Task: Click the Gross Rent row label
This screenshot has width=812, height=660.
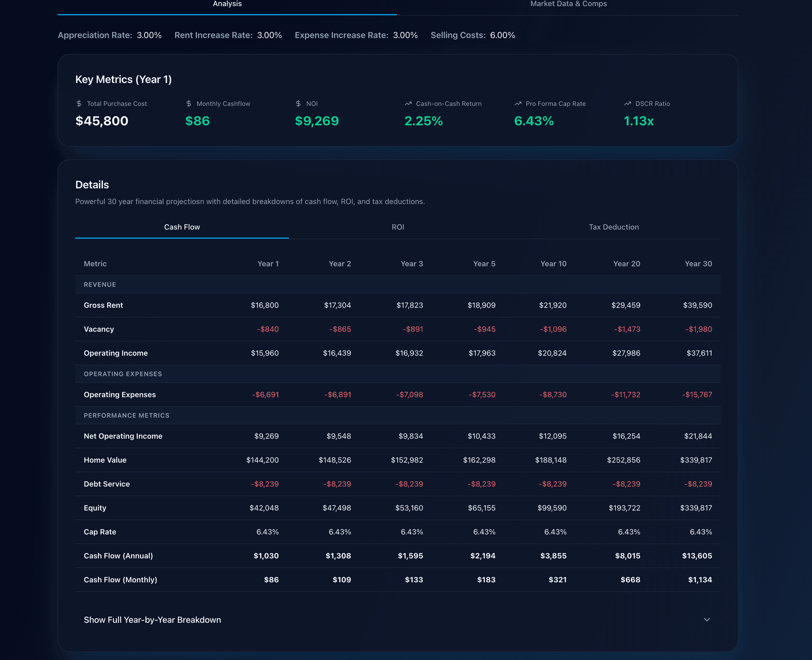Action: [x=103, y=305]
